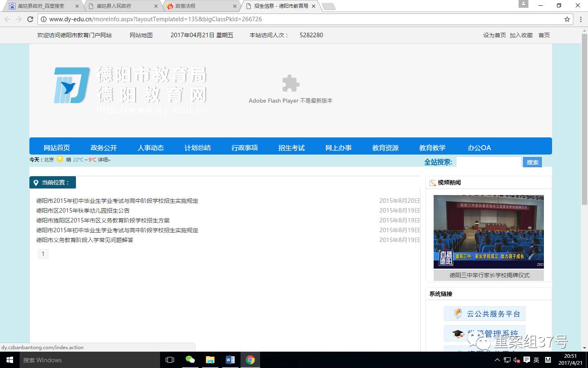Expand hidden tray icons with the up chevron

[497, 361]
